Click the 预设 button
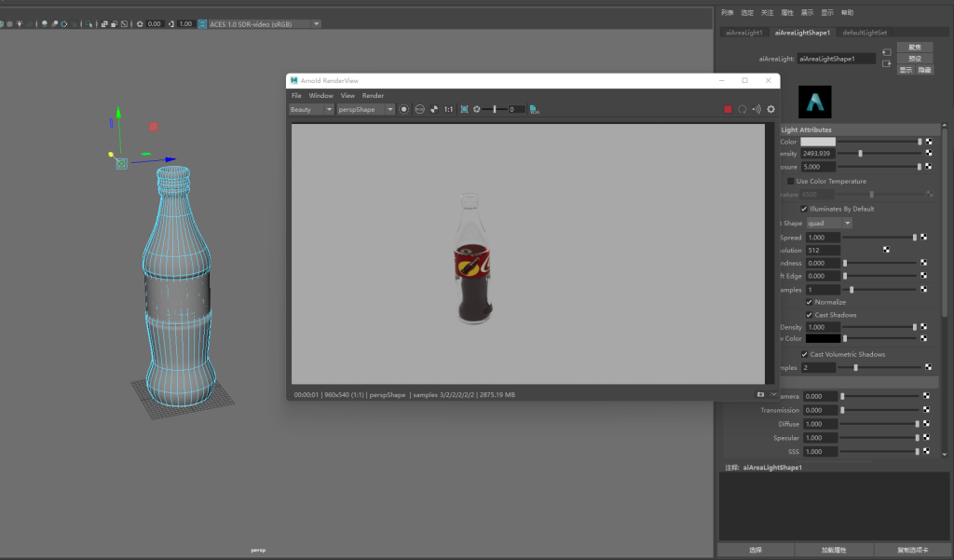The image size is (954, 560). coord(915,59)
